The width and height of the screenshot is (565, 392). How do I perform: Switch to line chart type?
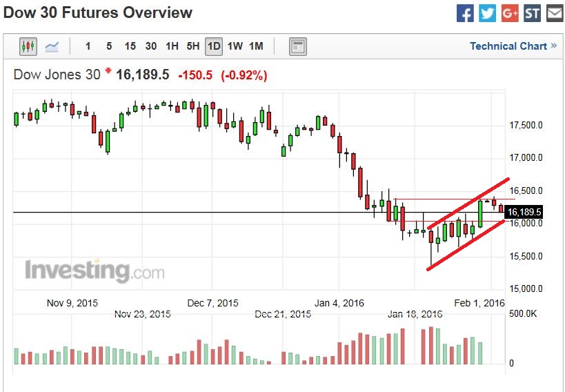click(52, 47)
